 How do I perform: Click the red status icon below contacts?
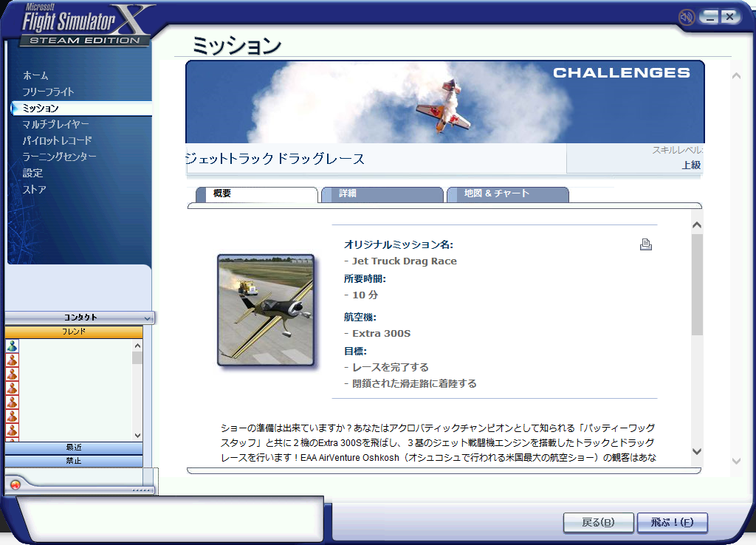pyautogui.click(x=16, y=485)
